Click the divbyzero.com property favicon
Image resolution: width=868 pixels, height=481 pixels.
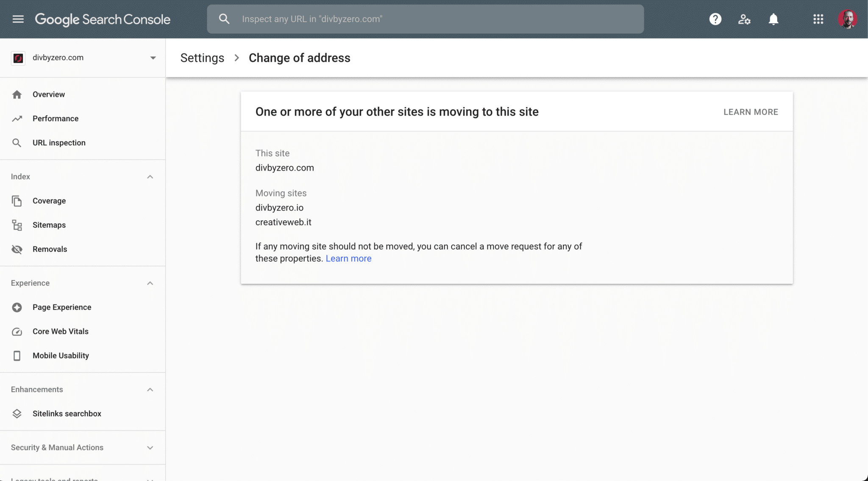pos(18,58)
